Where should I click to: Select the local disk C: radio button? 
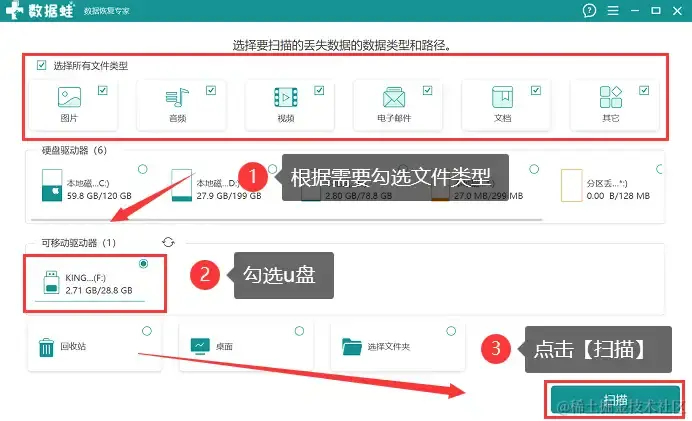click(x=143, y=169)
